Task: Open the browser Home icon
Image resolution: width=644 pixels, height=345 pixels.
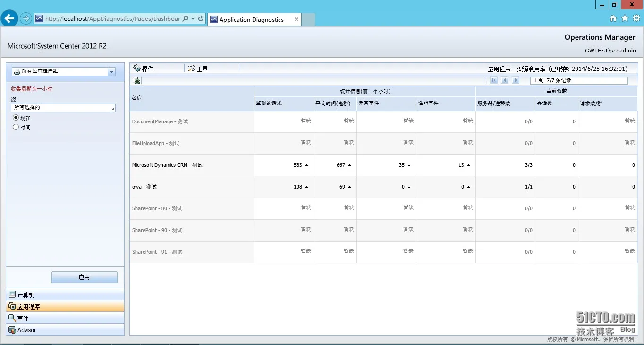Action: click(x=613, y=18)
